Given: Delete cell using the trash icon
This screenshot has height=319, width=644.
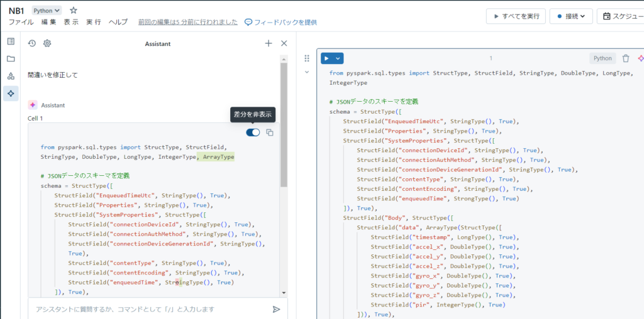Looking at the screenshot, I should 625,58.
